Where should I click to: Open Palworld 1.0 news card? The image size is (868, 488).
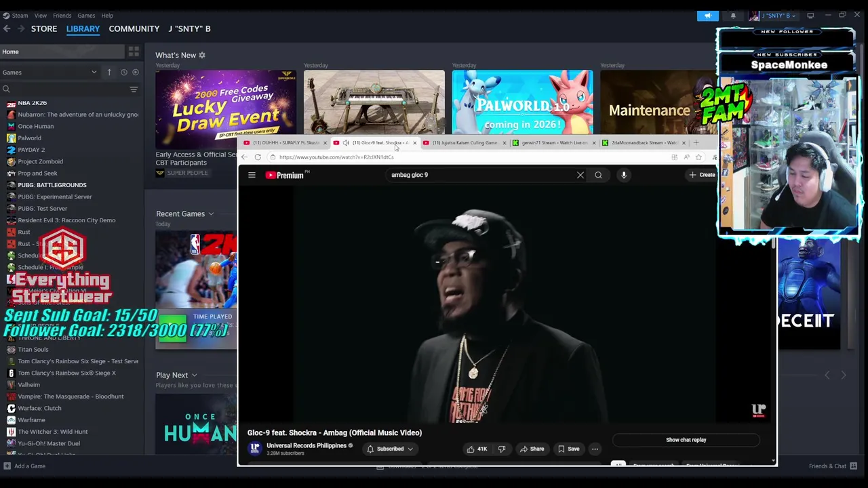tap(522, 102)
